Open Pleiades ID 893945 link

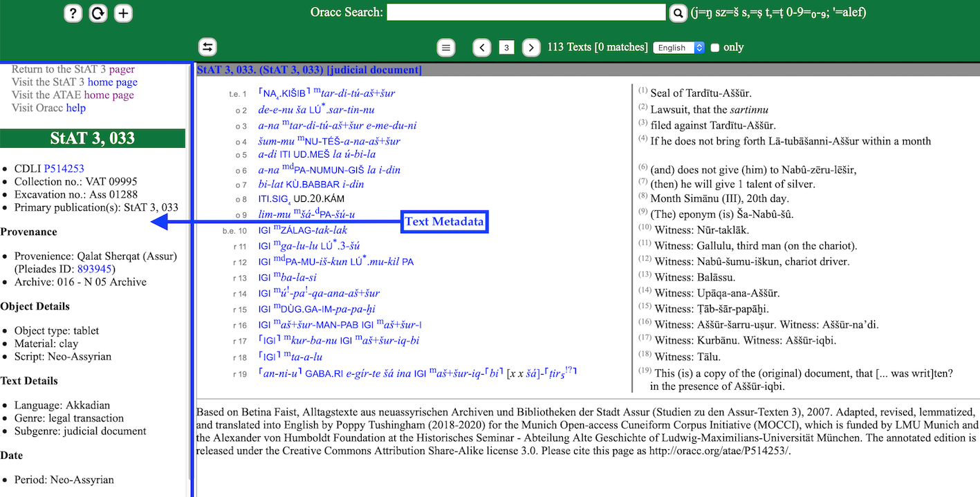pyautogui.click(x=95, y=269)
